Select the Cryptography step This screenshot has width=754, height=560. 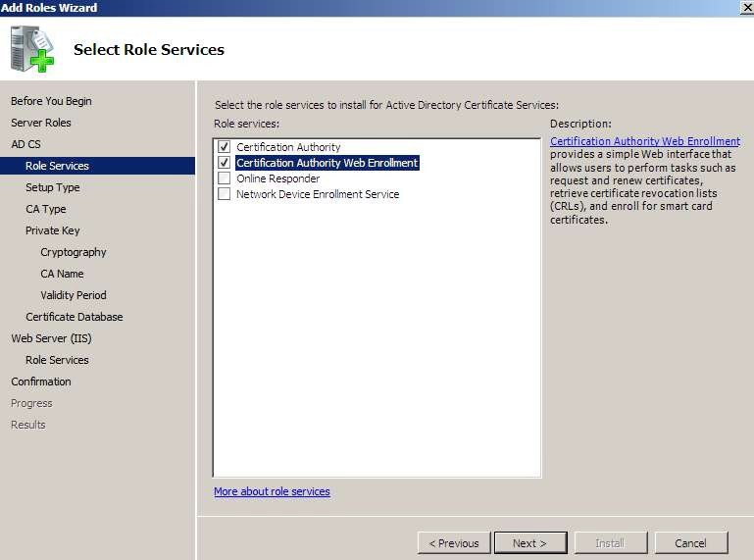click(x=74, y=252)
